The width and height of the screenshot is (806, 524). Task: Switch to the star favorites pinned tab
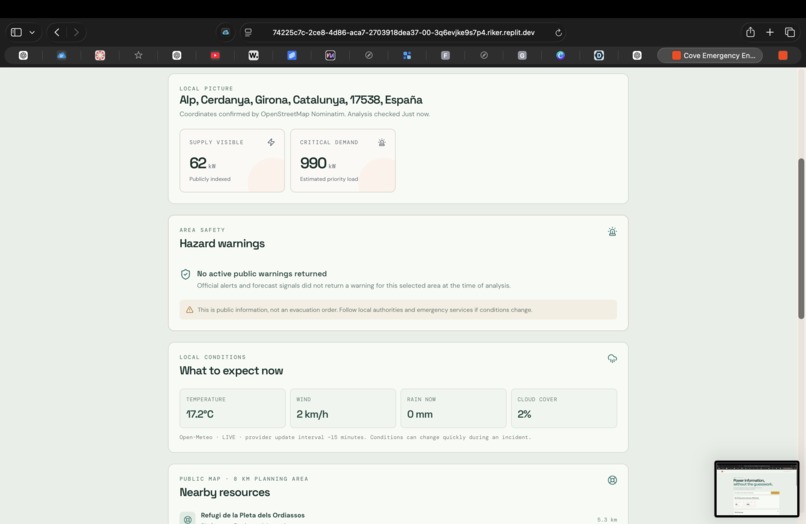[x=138, y=56]
